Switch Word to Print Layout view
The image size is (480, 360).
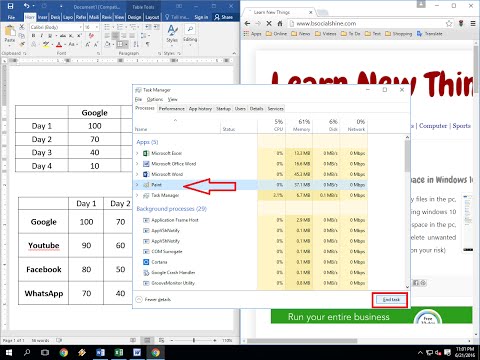tap(147, 340)
